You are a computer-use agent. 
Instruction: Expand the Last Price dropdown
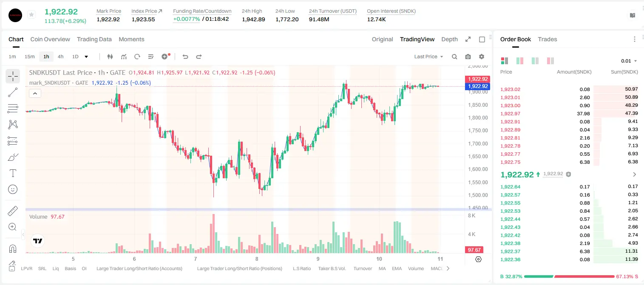[x=428, y=57]
